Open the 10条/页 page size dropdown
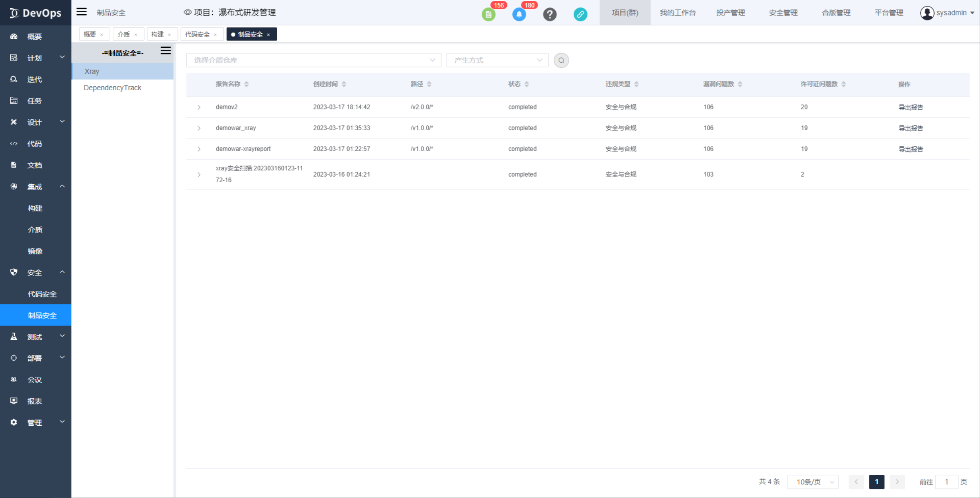This screenshot has width=980, height=498. (813, 482)
